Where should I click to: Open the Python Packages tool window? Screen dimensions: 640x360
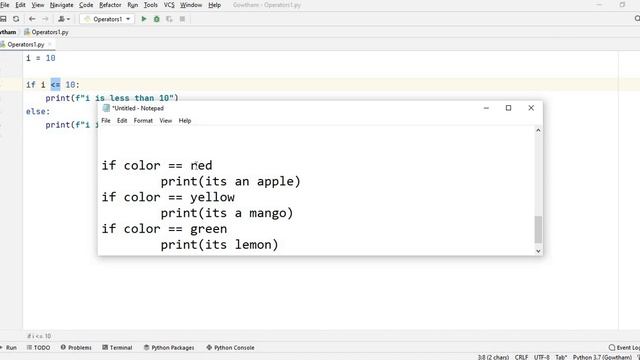pos(169,347)
